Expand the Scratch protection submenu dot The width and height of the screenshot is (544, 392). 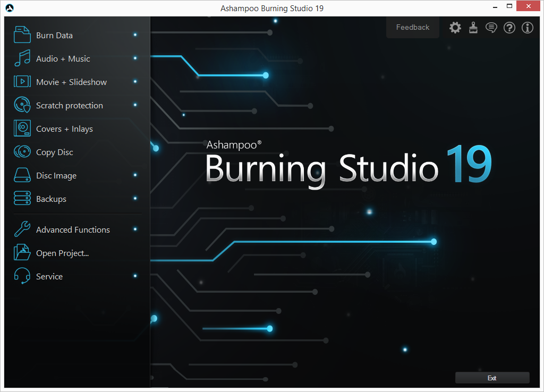pos(135,105)
